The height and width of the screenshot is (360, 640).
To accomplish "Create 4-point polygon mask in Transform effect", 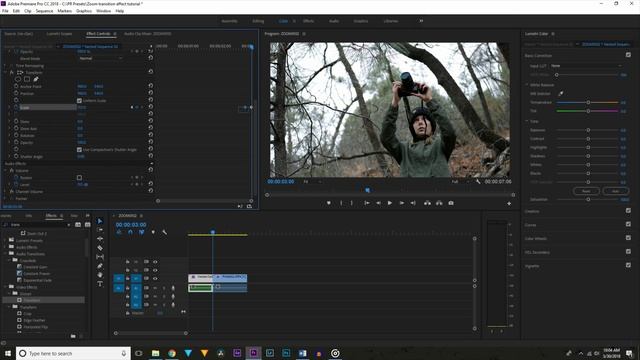I will pos(27,79).
